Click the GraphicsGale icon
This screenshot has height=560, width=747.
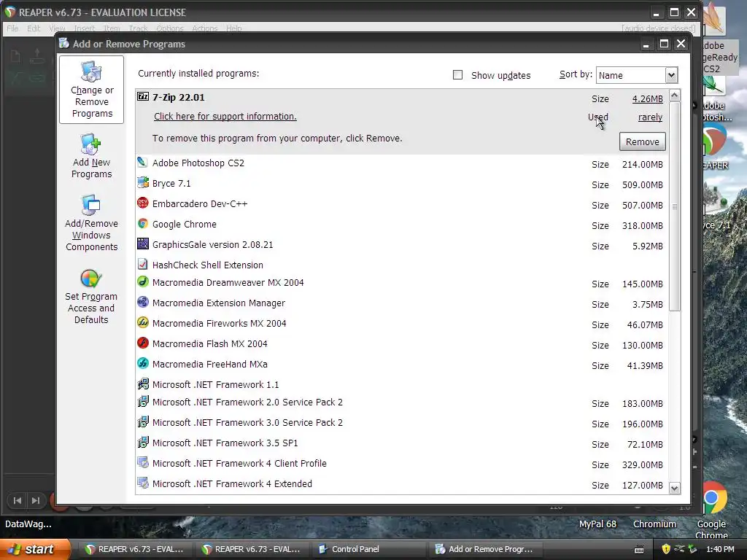(142, 244)
